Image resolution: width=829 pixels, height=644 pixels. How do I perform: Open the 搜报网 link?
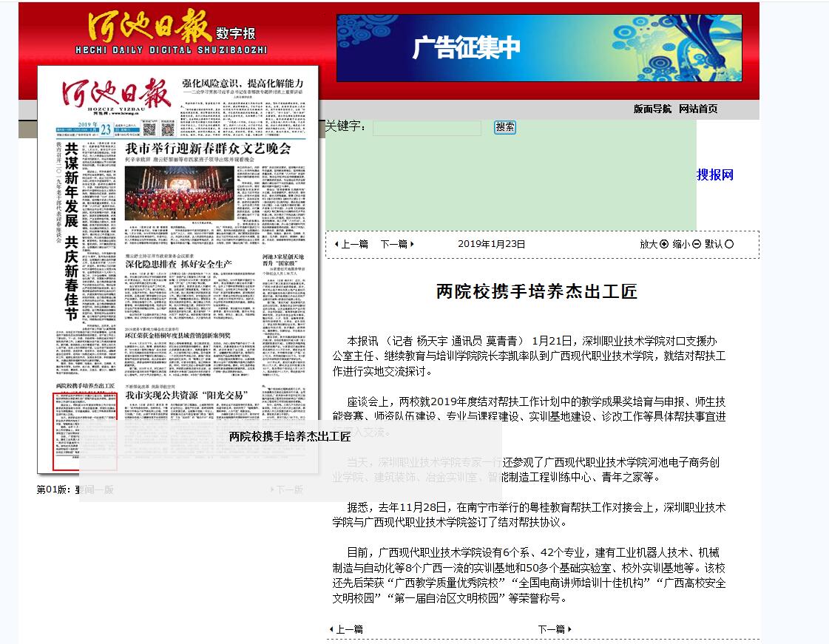(x=714, y=174)
